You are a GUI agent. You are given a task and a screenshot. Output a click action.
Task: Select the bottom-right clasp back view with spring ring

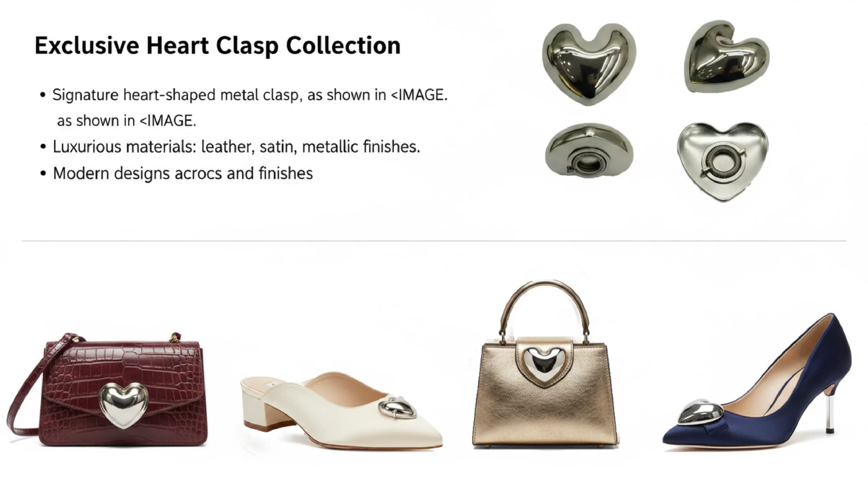point(723,162)
